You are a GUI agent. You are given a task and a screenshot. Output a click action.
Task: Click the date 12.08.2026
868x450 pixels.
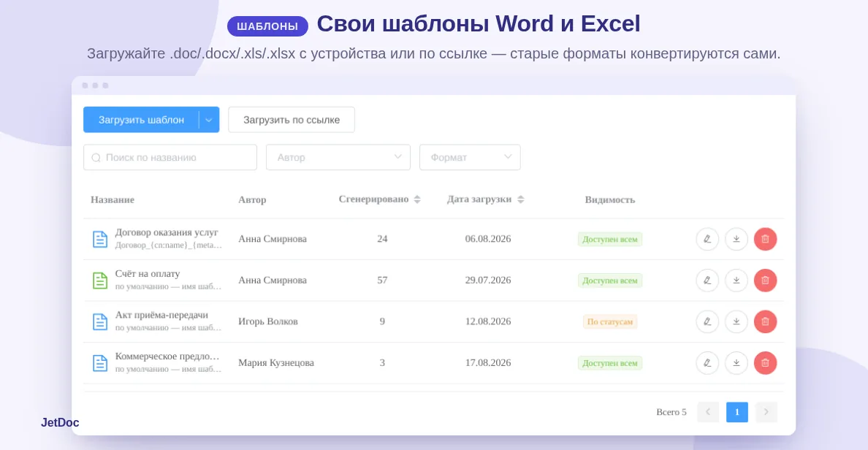487,321
